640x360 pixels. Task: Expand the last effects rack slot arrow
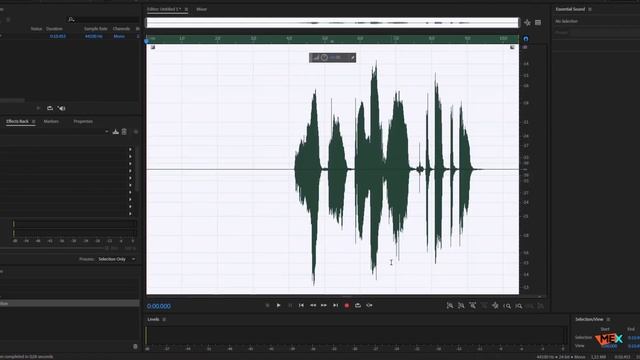click(x=130, y=213)
